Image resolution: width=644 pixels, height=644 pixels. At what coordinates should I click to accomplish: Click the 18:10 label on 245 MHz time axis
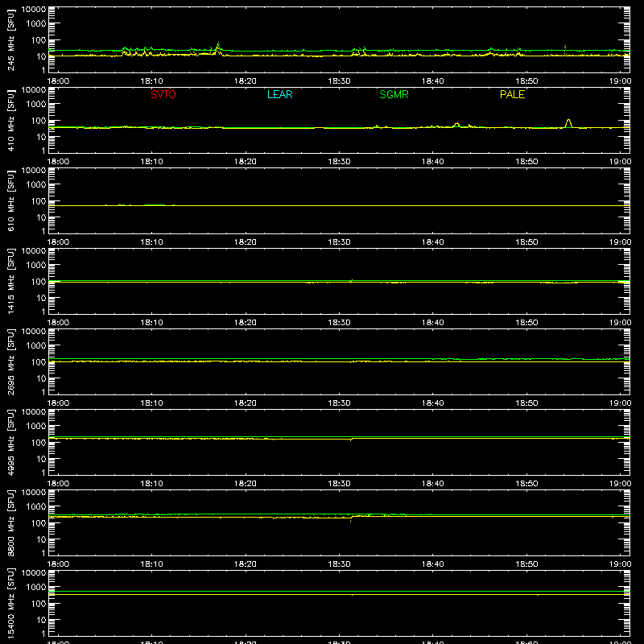pyautogui.click(x=151, y=81)
